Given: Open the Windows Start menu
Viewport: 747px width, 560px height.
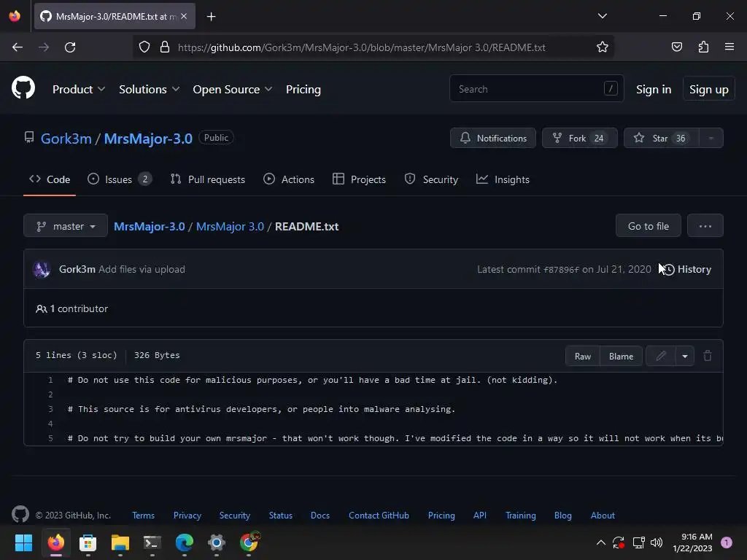Looking at the screenshot, I should 23,542.
